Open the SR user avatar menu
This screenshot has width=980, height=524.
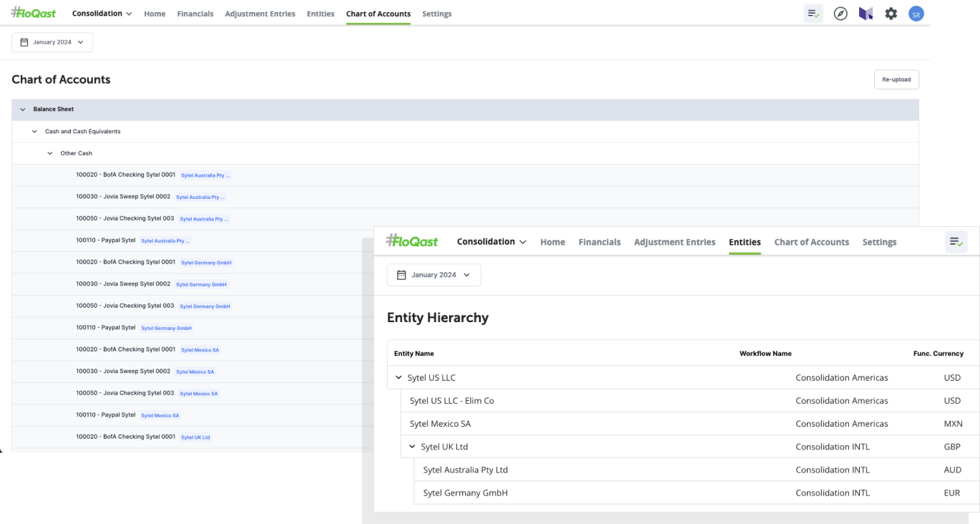916,14
